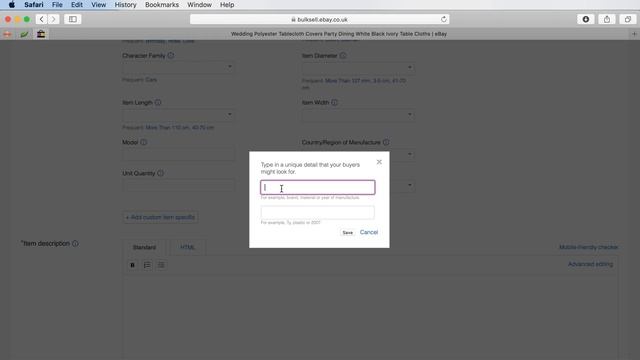The height and width of the screenshot is (360, 640).
Task: Open the Share menu button
Action: click(x=607, y=19)
